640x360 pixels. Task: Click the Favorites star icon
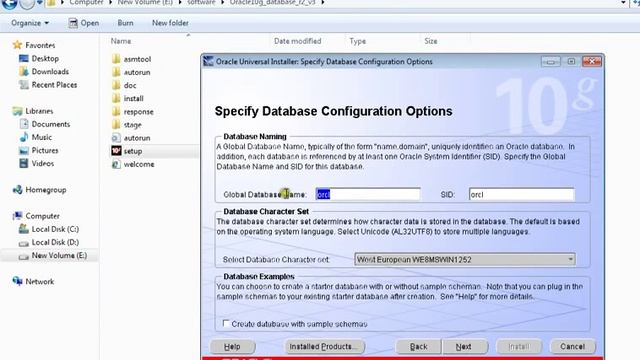click(x=17, y=45)
